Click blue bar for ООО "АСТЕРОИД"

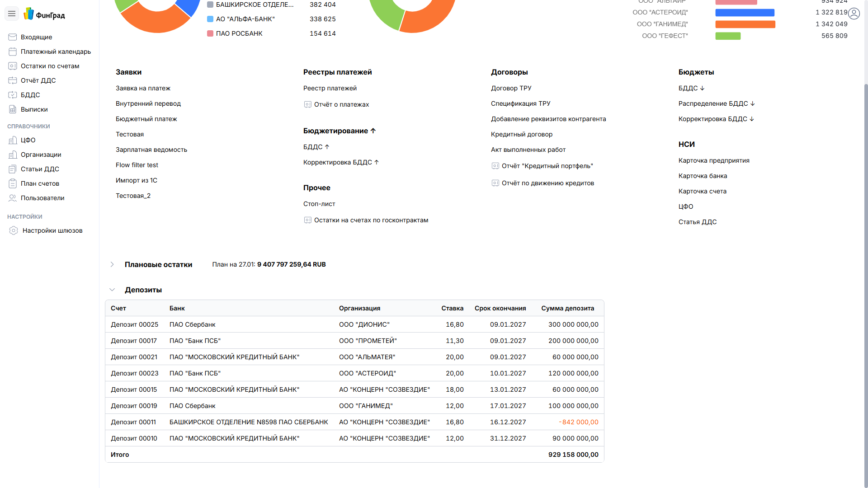(745, 13)
